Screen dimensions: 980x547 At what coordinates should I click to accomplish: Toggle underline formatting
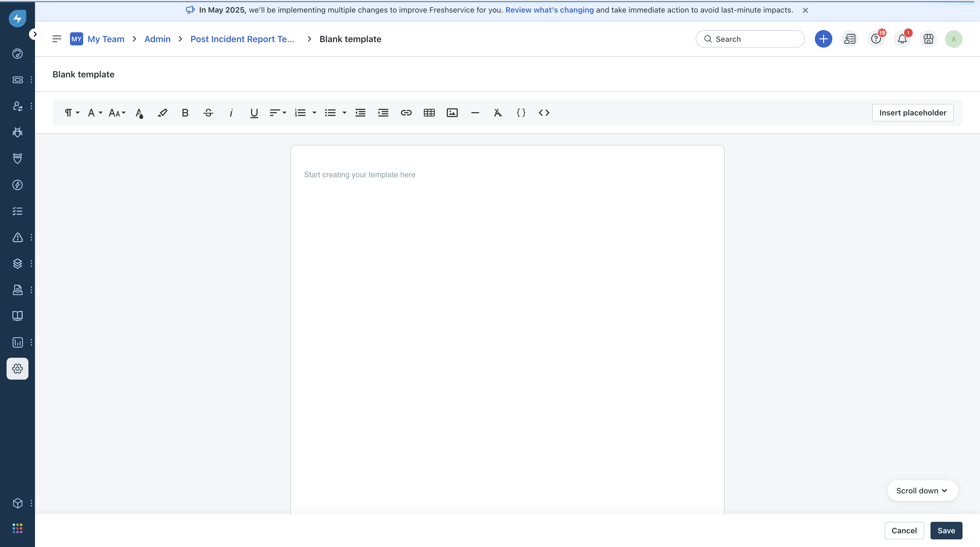point(254,113)
